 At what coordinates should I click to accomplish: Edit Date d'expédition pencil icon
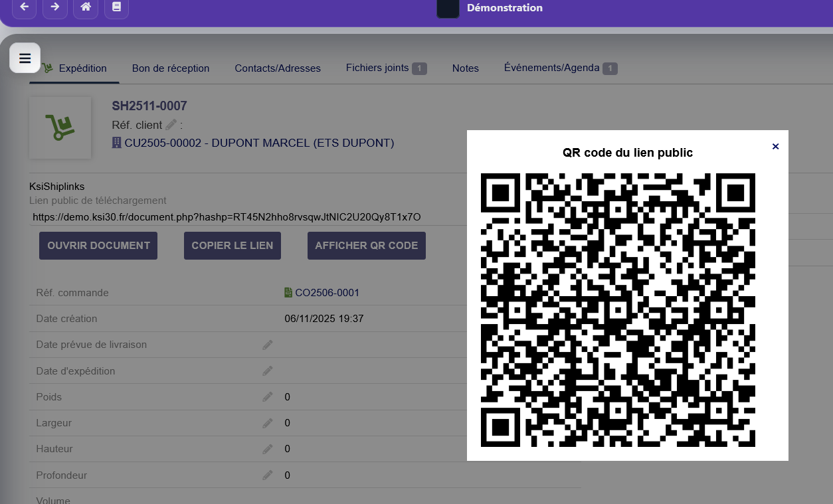tap(268, 371)
